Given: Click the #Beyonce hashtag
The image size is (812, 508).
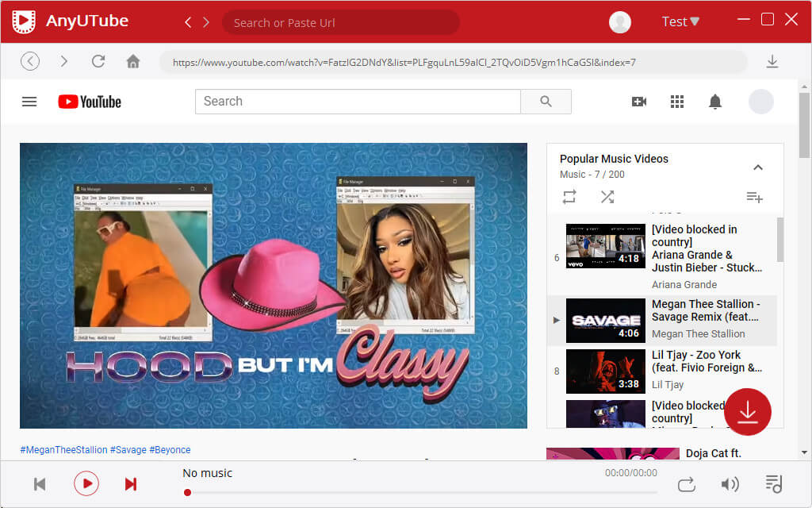Looking at the screenshot, I should coord(170,450).
